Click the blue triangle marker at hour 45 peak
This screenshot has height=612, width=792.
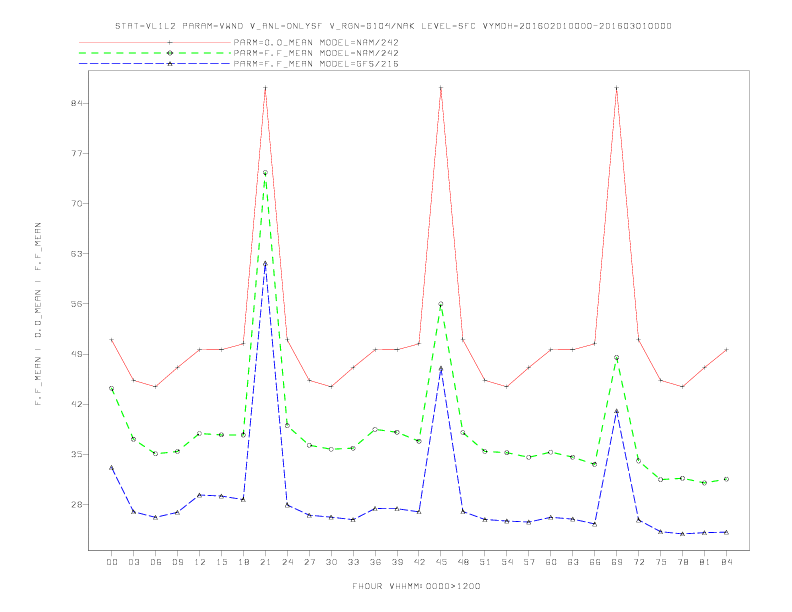pyautogui.click(x=441, y=369)
